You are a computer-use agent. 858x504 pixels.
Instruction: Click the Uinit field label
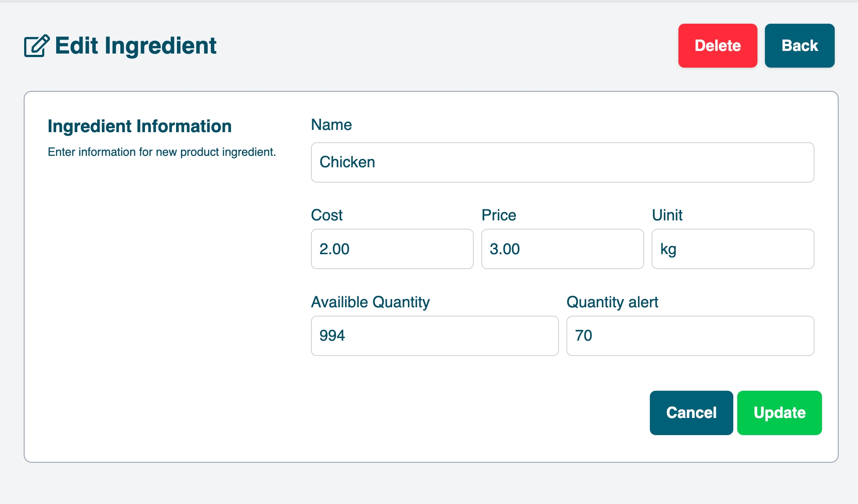click(x=667, y=215)
